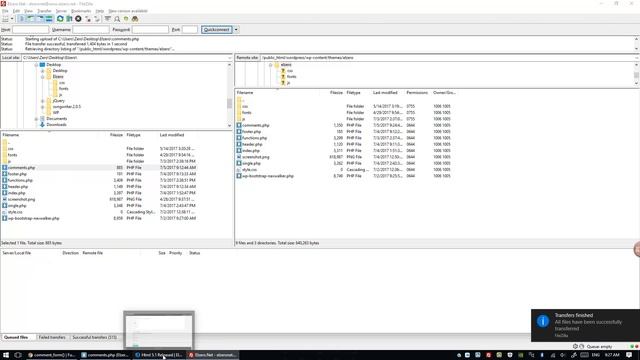Toggle message log display
The image size is (640, 360).
(x=22, y=19)
